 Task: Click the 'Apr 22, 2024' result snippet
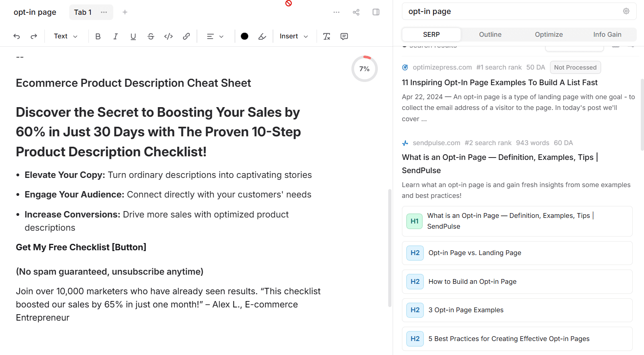point(518,108)
